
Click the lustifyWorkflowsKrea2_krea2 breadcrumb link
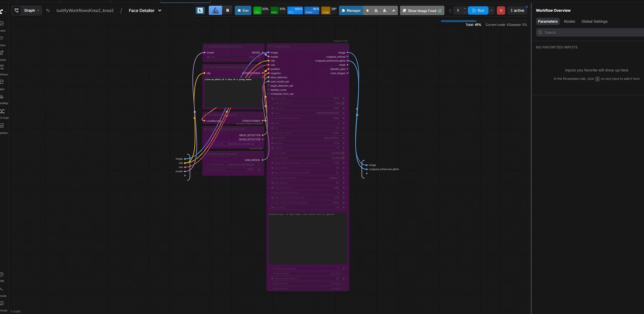pos(85,10)
